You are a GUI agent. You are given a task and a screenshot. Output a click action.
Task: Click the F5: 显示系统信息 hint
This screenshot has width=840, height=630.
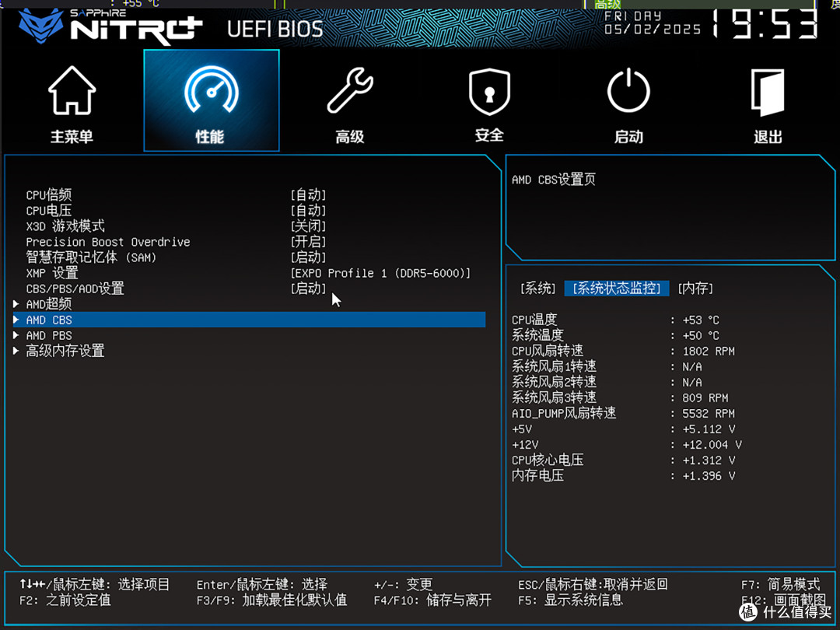571,600
